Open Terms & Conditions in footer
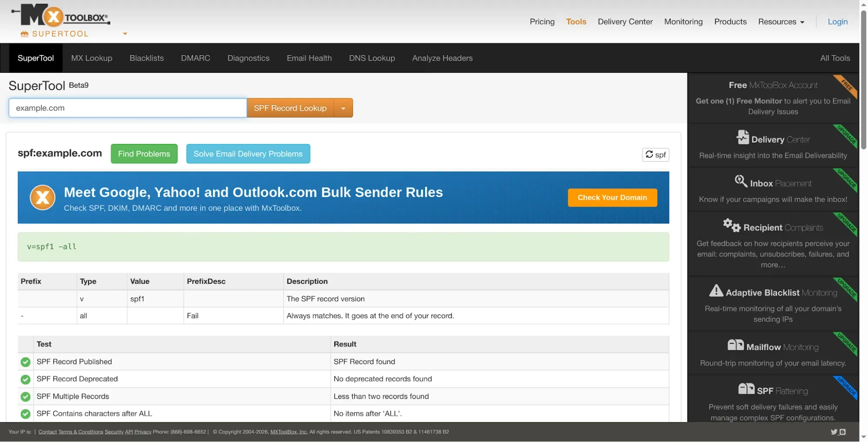This screenshot has height=442, width=868. coord(81,432)
